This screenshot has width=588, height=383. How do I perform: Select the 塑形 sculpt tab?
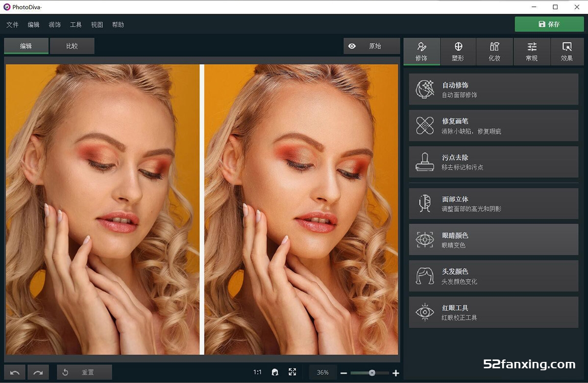tap(458, 52)
